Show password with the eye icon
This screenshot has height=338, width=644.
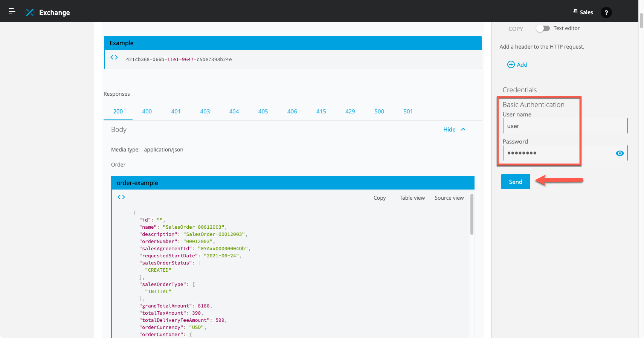[620, 153]
